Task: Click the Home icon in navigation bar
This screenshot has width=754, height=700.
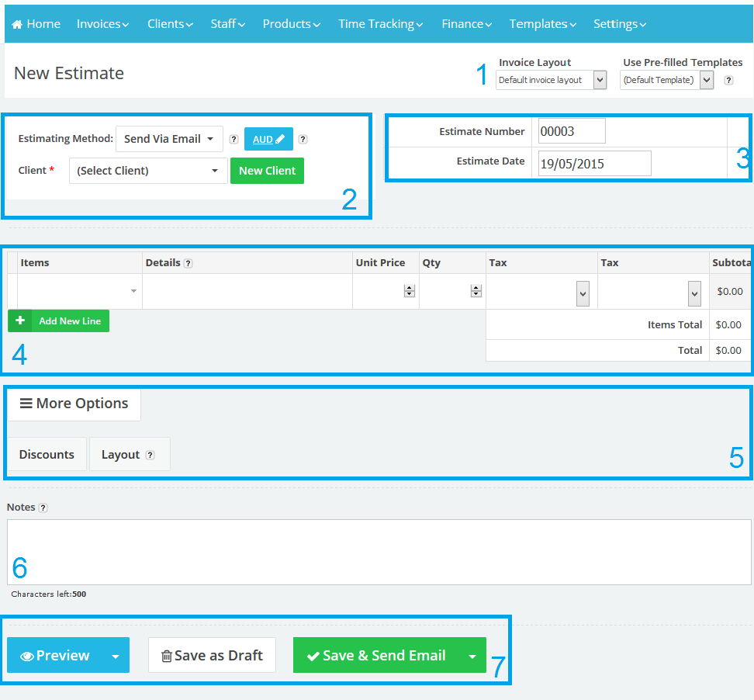Action: pos(17,24)
